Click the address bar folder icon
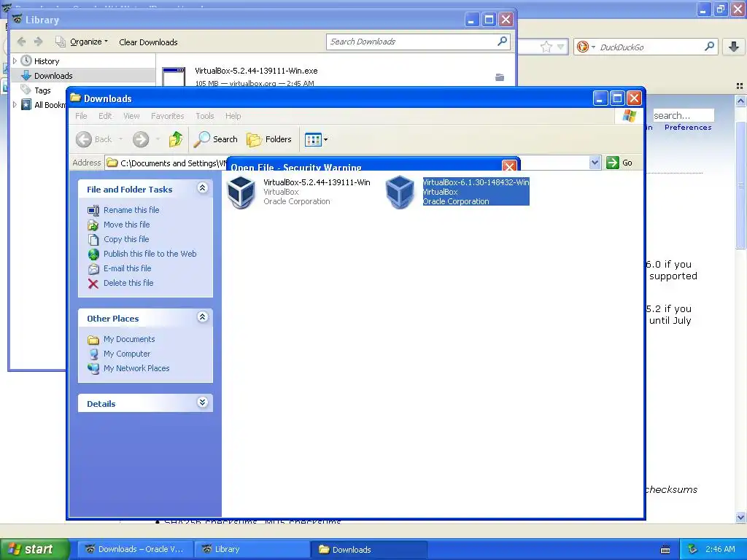Screen dimensions: 747x560 112,163
